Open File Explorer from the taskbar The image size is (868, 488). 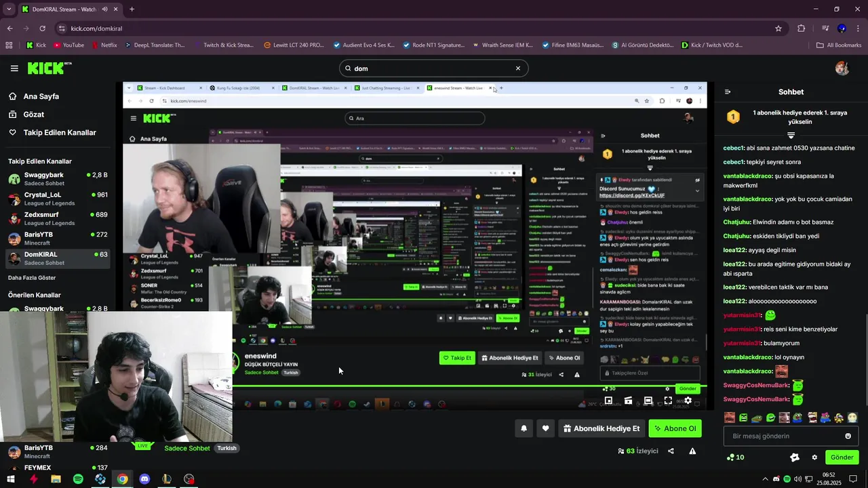click(x=56, y=479)
